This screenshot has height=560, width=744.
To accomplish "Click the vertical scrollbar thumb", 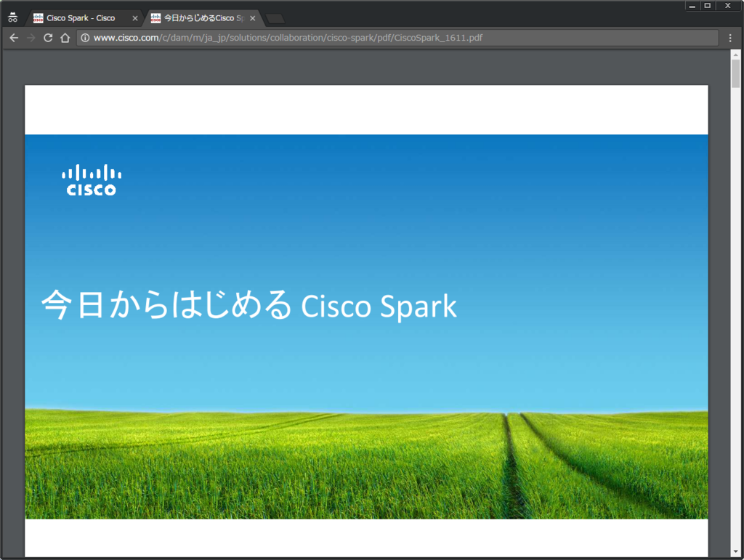I will [x=736, y=73].
